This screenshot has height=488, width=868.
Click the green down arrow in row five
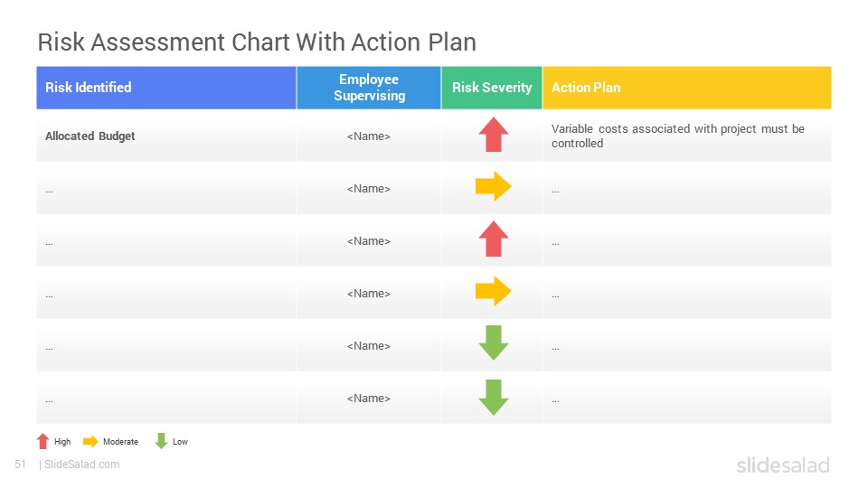coord(494,343)
